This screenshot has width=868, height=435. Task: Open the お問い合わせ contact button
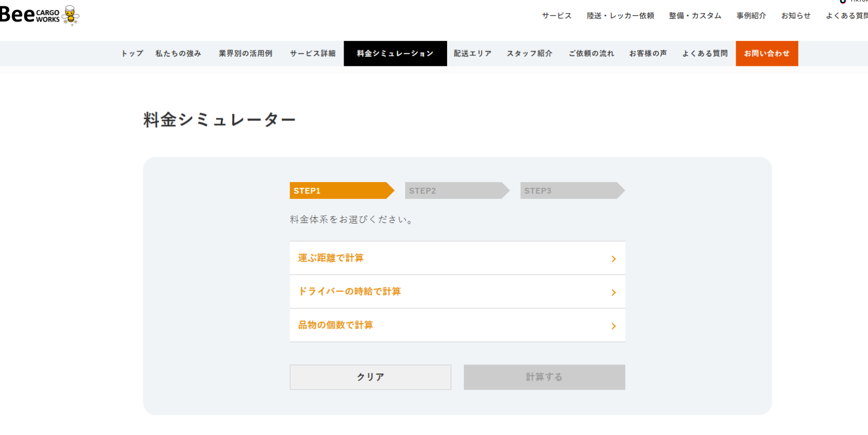[x=767, y=54]
